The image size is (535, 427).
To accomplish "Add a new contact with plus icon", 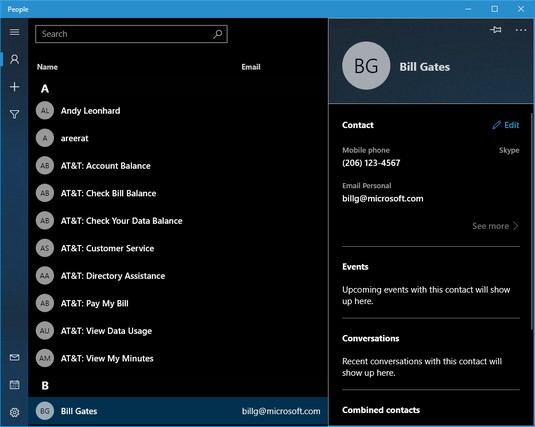I will [x=14, y=87].
